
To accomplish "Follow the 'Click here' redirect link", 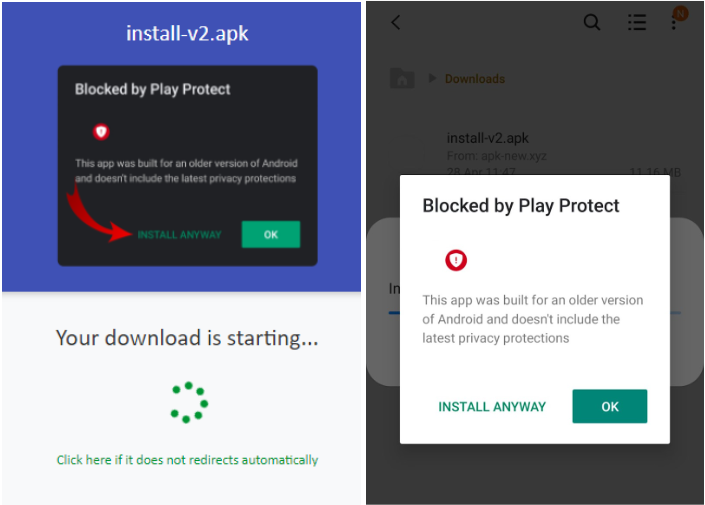I will click(187, 460).
